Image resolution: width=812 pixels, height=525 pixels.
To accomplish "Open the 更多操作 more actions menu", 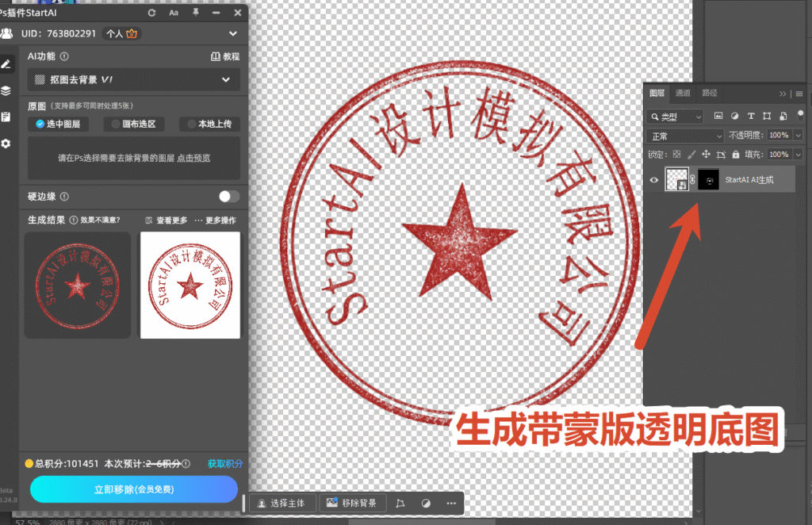I will coord(216,220).
